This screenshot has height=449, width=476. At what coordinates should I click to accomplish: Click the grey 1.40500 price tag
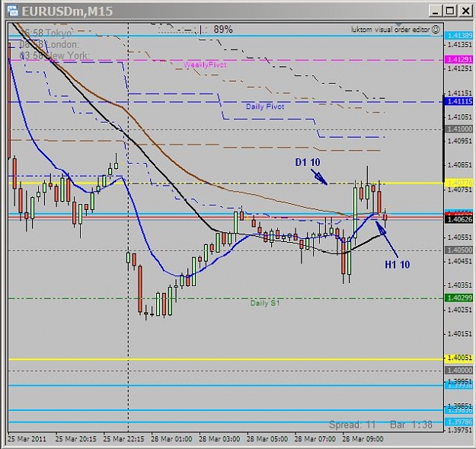click(x=460, y=250)
